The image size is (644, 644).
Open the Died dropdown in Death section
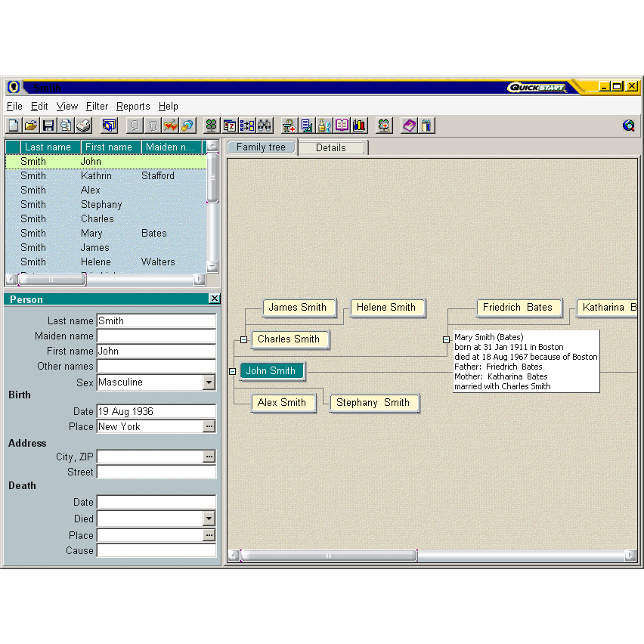coord(209,519)
